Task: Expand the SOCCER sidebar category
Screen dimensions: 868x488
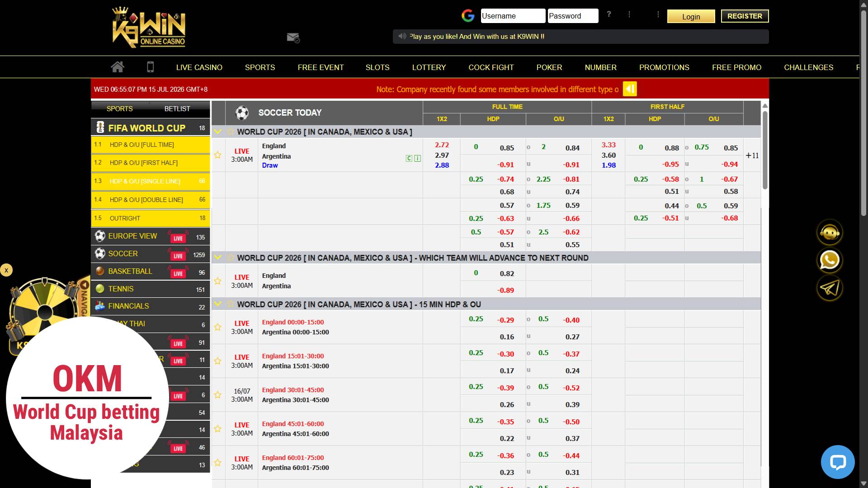Action: tap(151, 254)
